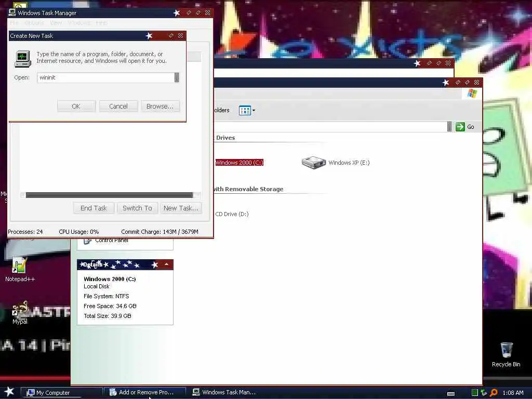Click Commit Charge: 143M / 3679M status text
The width and height of the screenshot is (532, 399).
point(160,232)
